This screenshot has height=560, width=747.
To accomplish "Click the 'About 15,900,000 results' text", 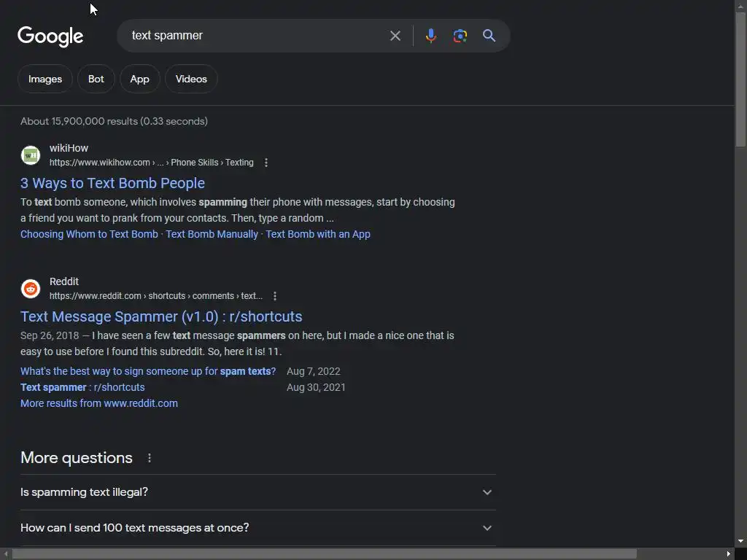I will [x=114, y=122].
